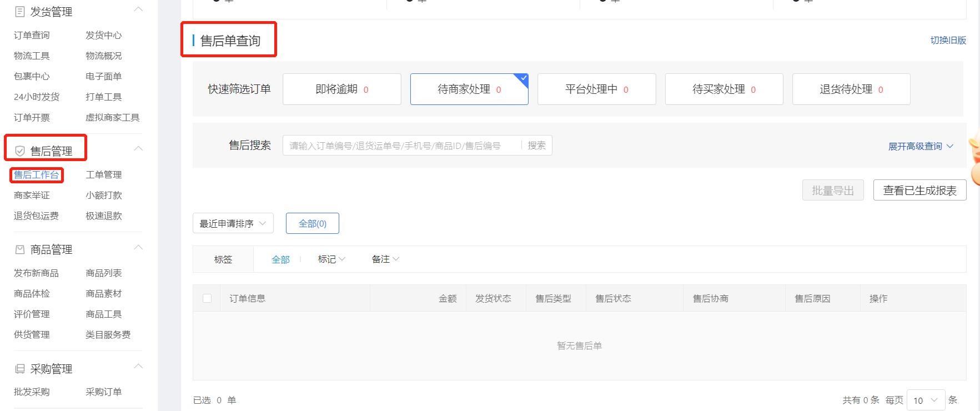Open the per-page count dropdown showing 10
The width and height of the screenshot is (980, 411).
pos(926,400)
